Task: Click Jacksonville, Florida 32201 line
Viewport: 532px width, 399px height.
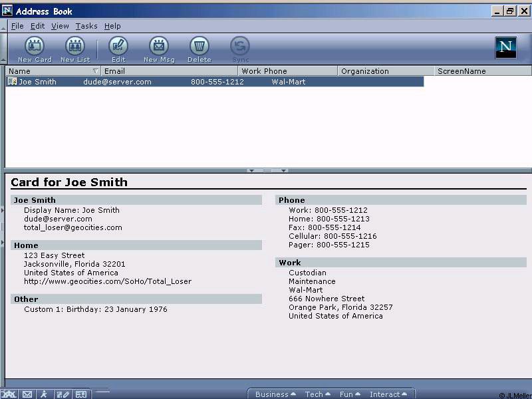Action: pos(74,264)
